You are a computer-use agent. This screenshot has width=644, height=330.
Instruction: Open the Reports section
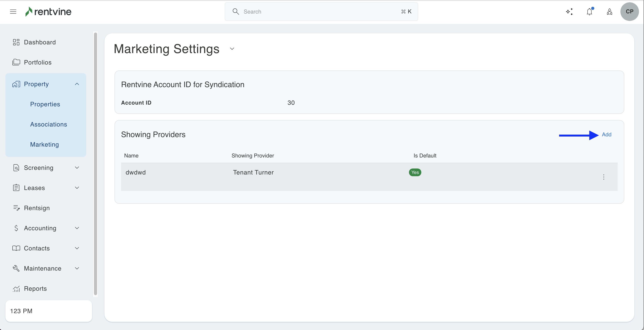(35, 288)
